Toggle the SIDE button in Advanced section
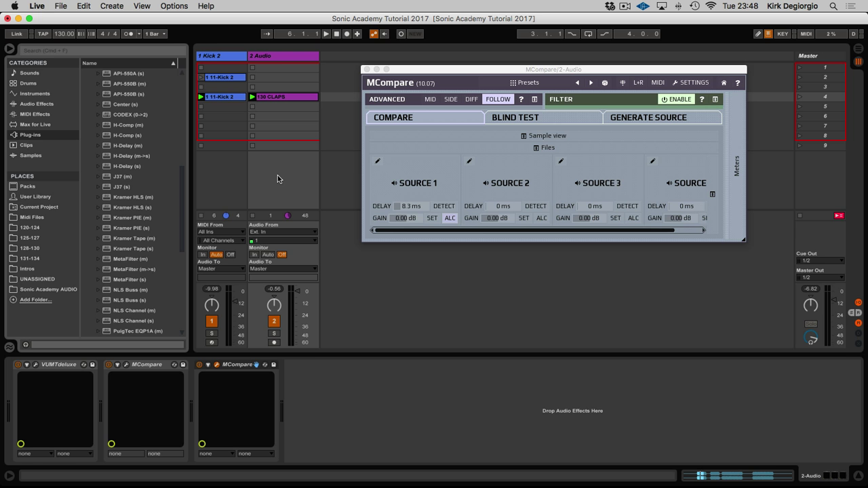 (x=450, y=99)
